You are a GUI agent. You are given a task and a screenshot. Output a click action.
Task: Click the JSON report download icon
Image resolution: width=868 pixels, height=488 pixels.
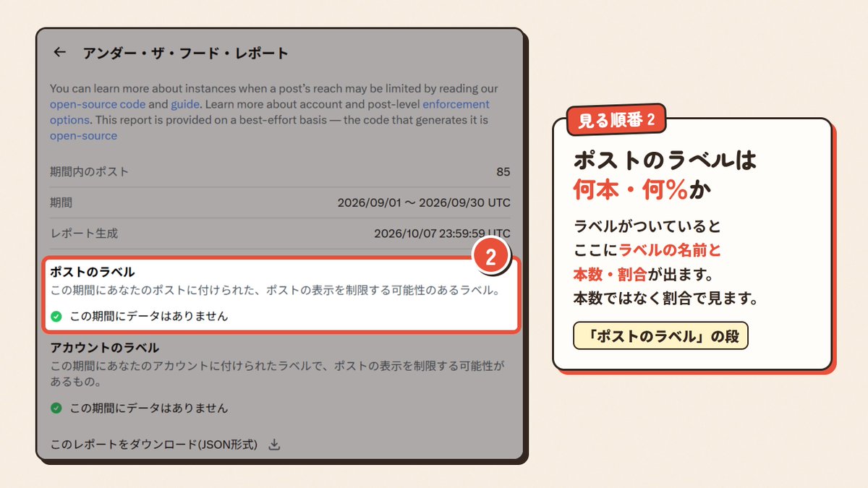click(274, 445)
